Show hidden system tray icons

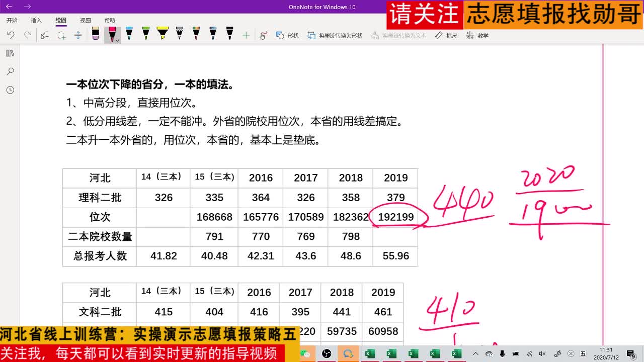(x=475, y=354)
